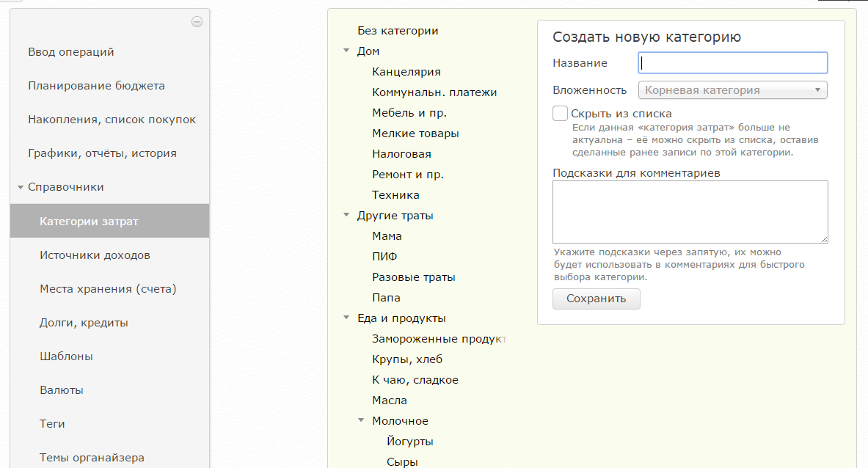Collapse the sidebar using the minus icon
The image size is (868, 468).
(196, 22)
